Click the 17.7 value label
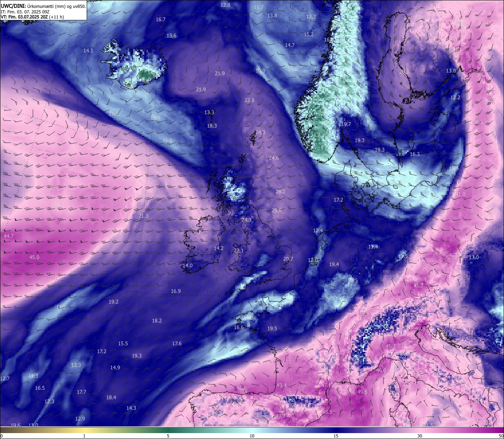504x439 pixels. click(81, 392)
